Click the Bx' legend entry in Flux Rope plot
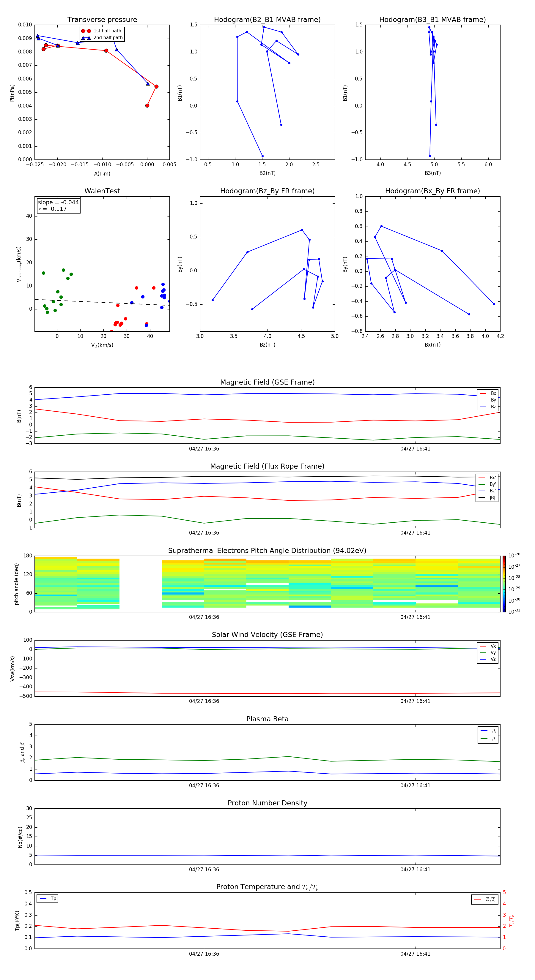 (x=487, y=478)
